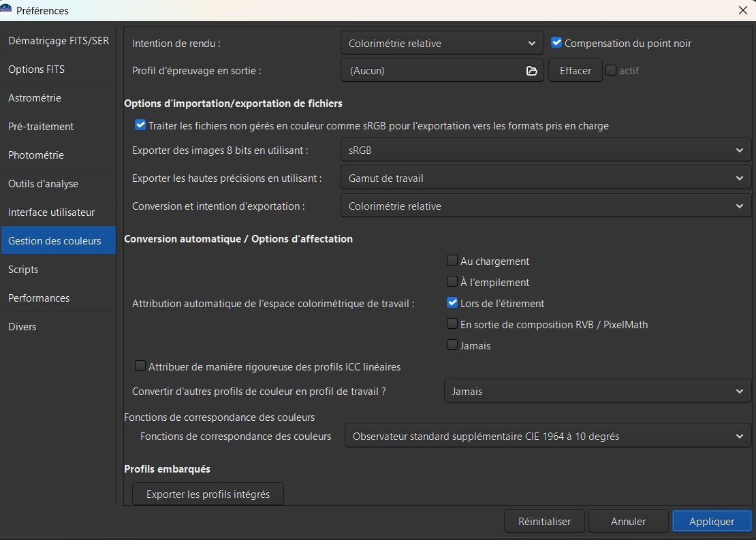Click the Appliquer button
The width and height of the screenshot is (756, 540).
click(x=711, y=522)
